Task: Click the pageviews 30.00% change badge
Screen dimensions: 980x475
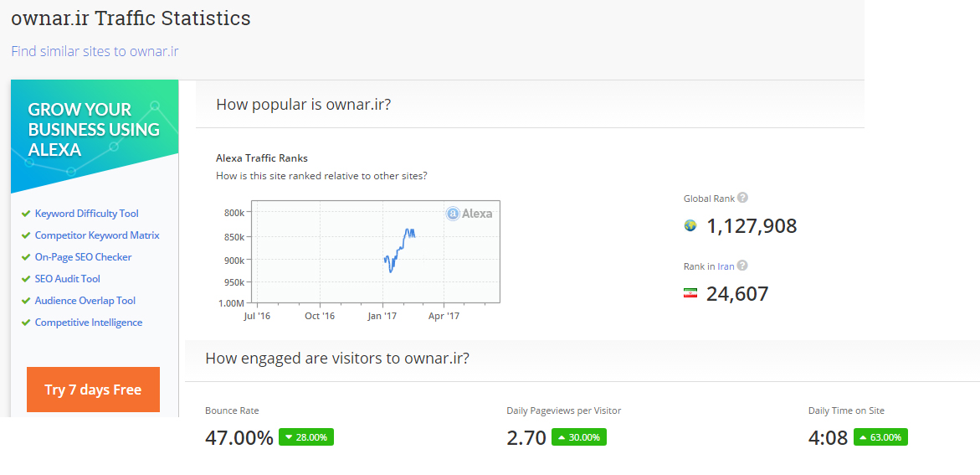Action: pos(579,436)
